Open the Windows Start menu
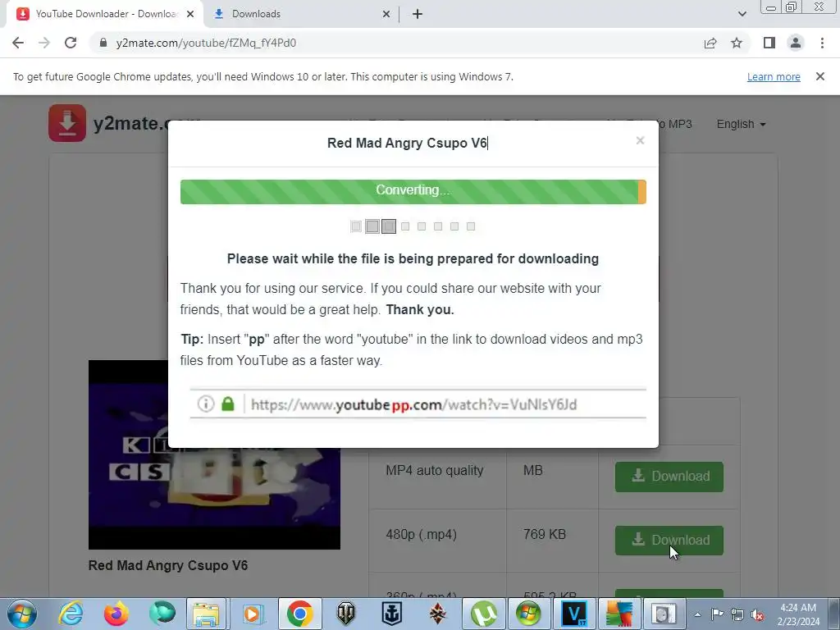The image size is (840, 630). (x=22, y=614)
